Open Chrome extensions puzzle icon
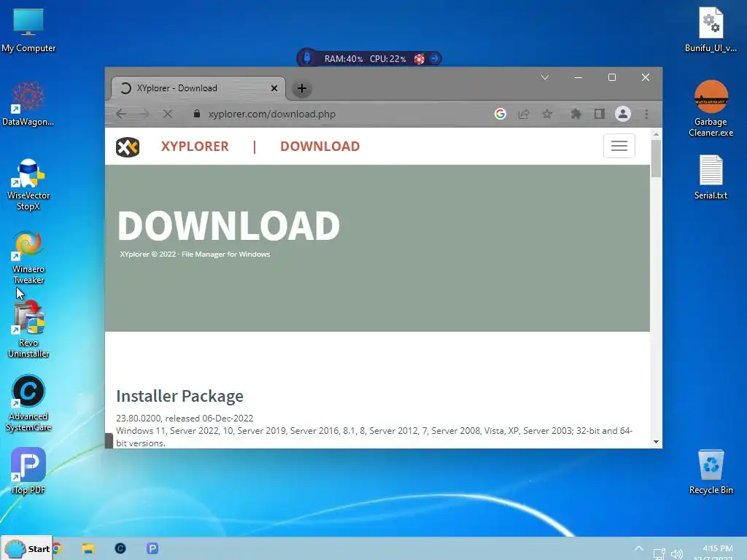Viewport: 747px width, 560px height. 576,114
